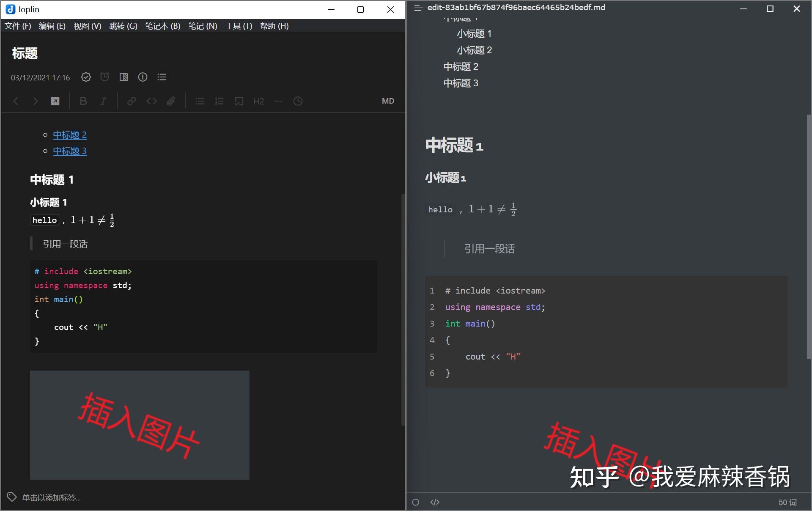This screenshot has height=511, width=812.
Task: Insert a numbered list
Action: coord(219,101)
